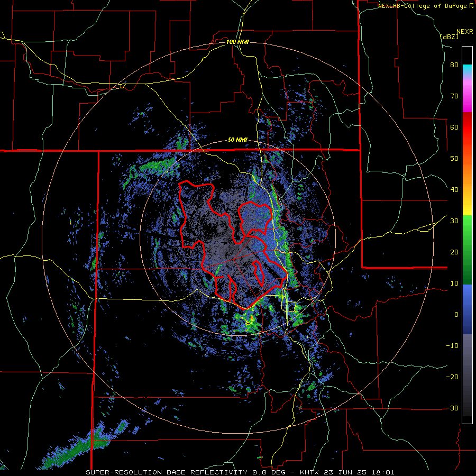This screenshot has height=476, width=476.
Task: Click the 70 value on the dBZ scale
Action: pyautogui.click(x=454, y=96)
